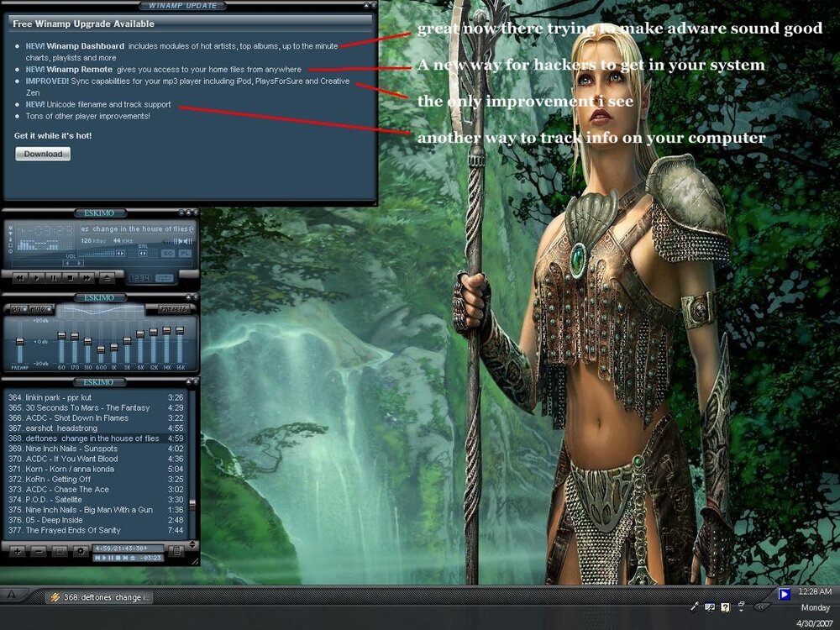Select track 372 KoRn - Getting Off
Image resolution: width=840 pixels, height=630 pixels.
[96, 479]
